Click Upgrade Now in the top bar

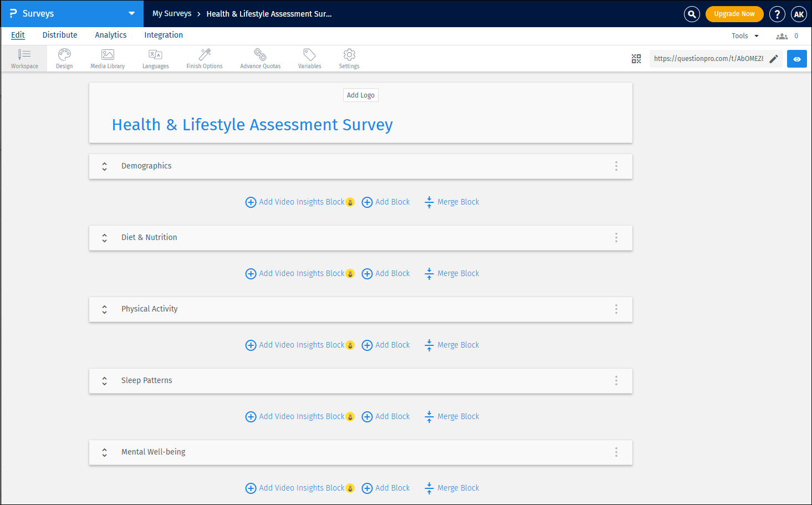[x=734, y=14]
